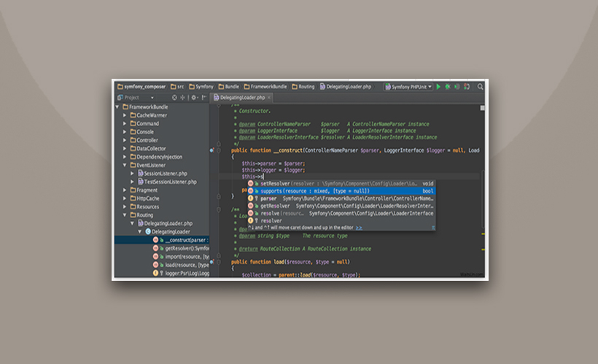Click the collapse all icon in Project panel
This screenshot has width=598, height=364.
point(182,98)
